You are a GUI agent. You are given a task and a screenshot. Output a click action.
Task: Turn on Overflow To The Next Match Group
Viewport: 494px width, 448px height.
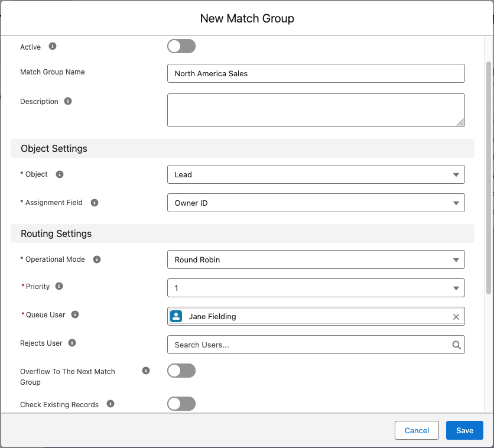coord(181,371)
